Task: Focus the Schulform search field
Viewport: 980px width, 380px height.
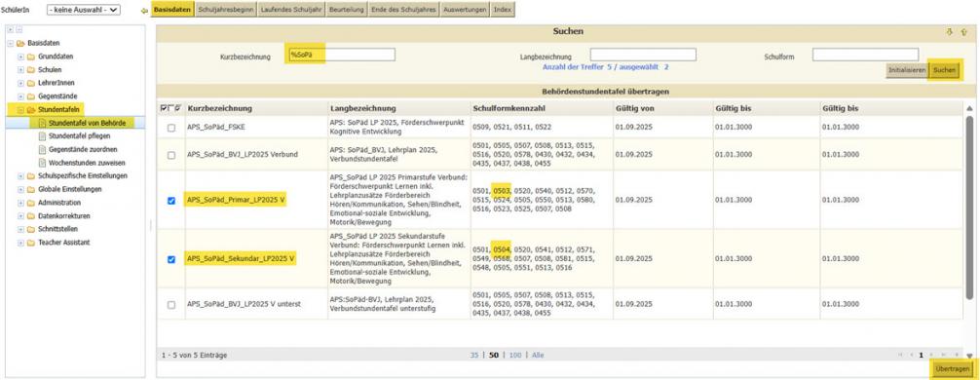Action: coord(866,55)
